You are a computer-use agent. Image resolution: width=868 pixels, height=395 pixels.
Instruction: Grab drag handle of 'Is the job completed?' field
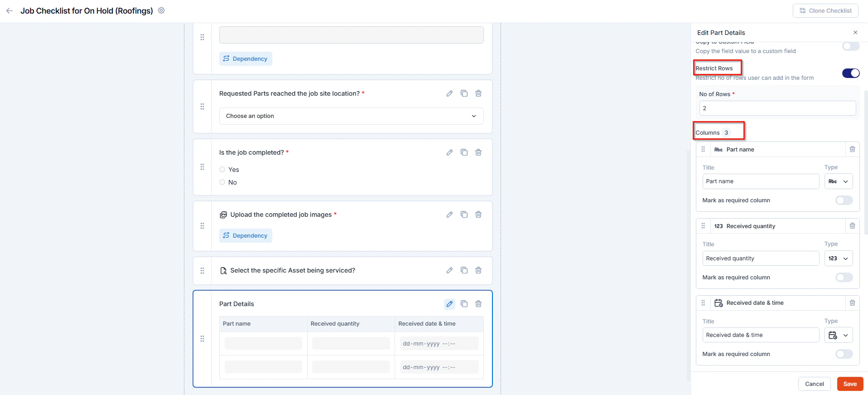(202, 167)
